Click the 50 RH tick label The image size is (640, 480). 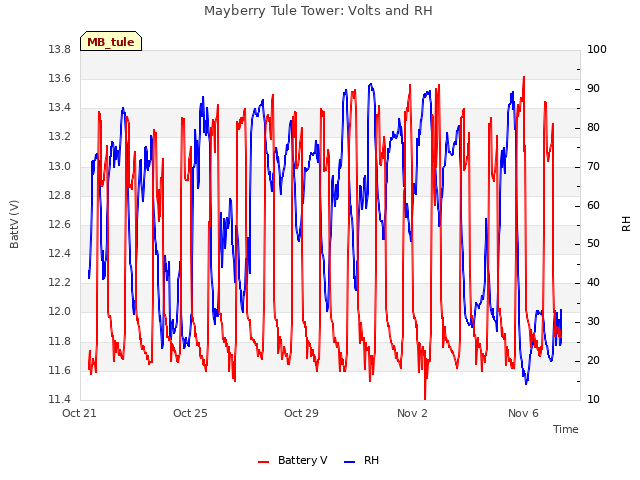tap(593, 244)
